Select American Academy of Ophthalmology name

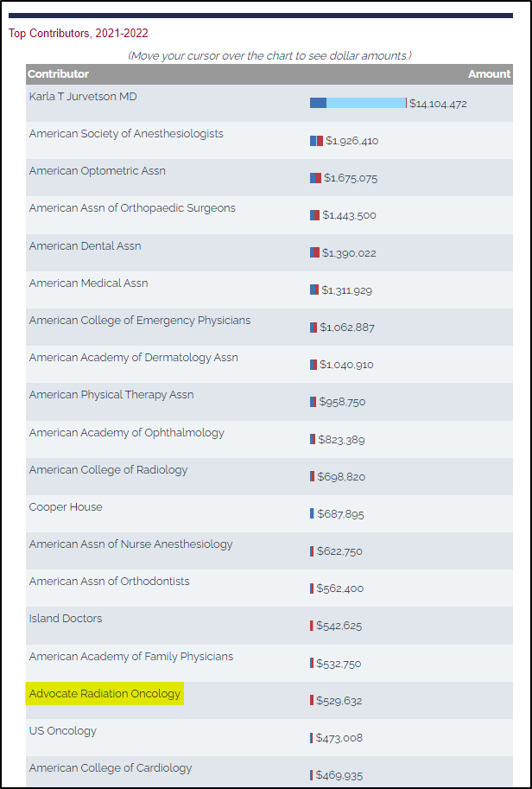pyautogui.click(x=127, y=433)
